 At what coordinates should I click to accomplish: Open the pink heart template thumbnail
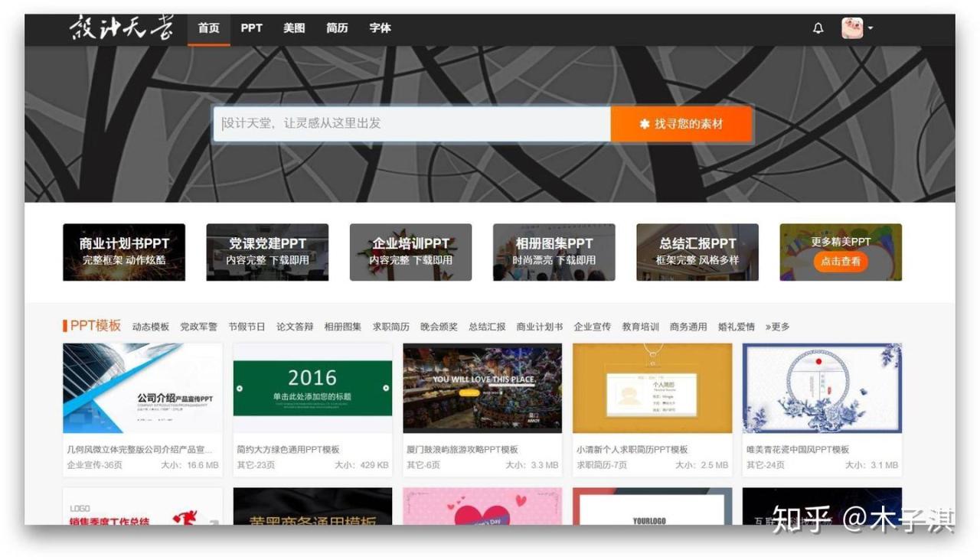tap(482, 506)
